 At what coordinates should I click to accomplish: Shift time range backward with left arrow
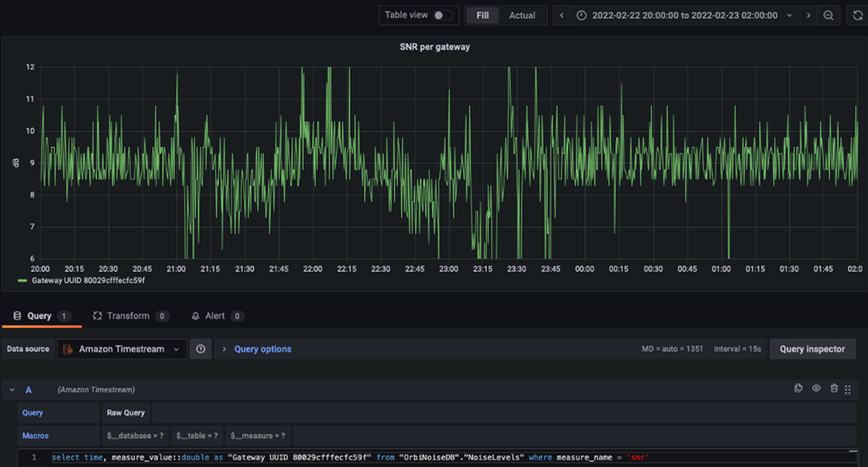(562, 16)
